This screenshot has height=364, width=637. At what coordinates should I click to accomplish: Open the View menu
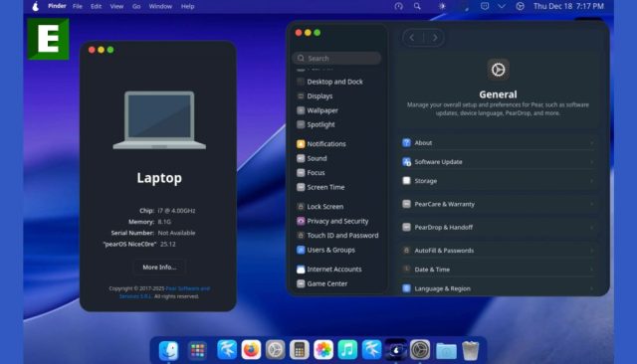116,7
